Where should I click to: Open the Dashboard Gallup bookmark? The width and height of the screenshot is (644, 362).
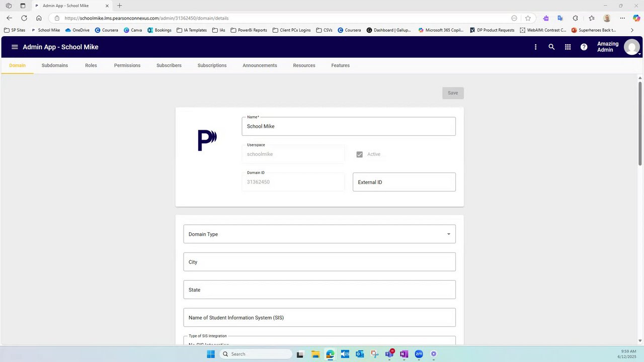click(388, 30)
